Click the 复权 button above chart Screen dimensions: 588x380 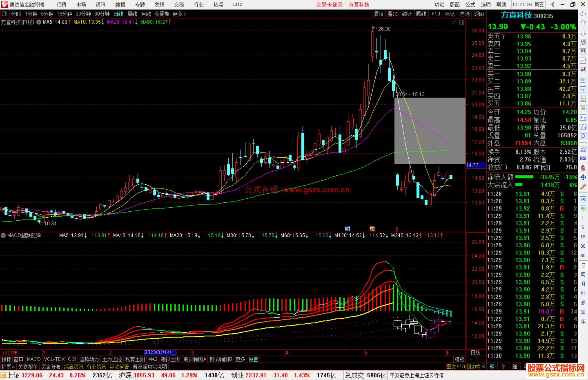click(378, 14)
